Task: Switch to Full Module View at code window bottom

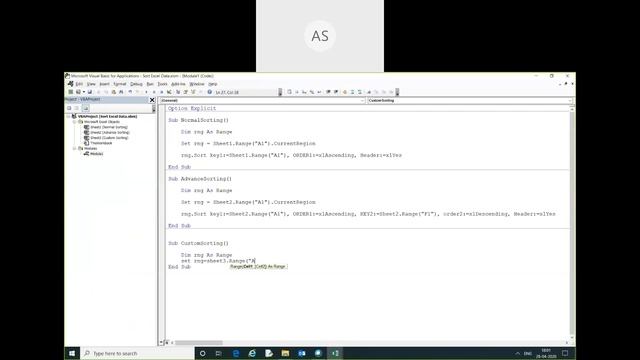Action: pyautogui.click(x=167, y=342)
